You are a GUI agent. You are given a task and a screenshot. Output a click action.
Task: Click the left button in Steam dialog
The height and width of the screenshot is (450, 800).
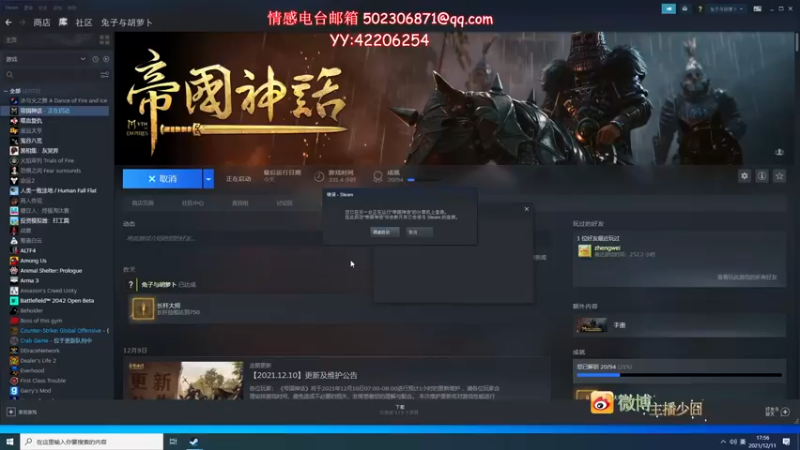click(x=384, y=232)
